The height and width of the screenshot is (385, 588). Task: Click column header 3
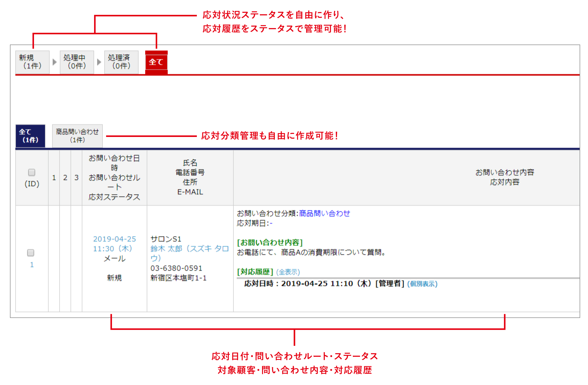click(76, 178)
